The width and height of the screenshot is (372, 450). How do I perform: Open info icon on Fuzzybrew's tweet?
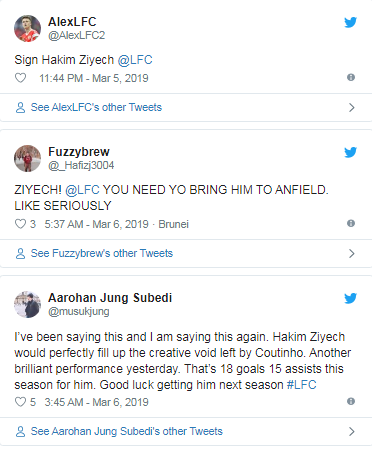(x=351, y=223)
